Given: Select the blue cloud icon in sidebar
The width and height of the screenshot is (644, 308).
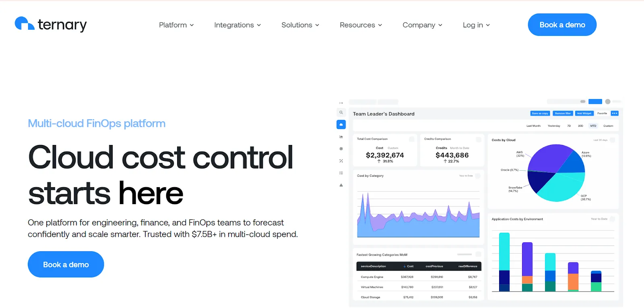Looking at the screenshot, I should pos(341,124).
